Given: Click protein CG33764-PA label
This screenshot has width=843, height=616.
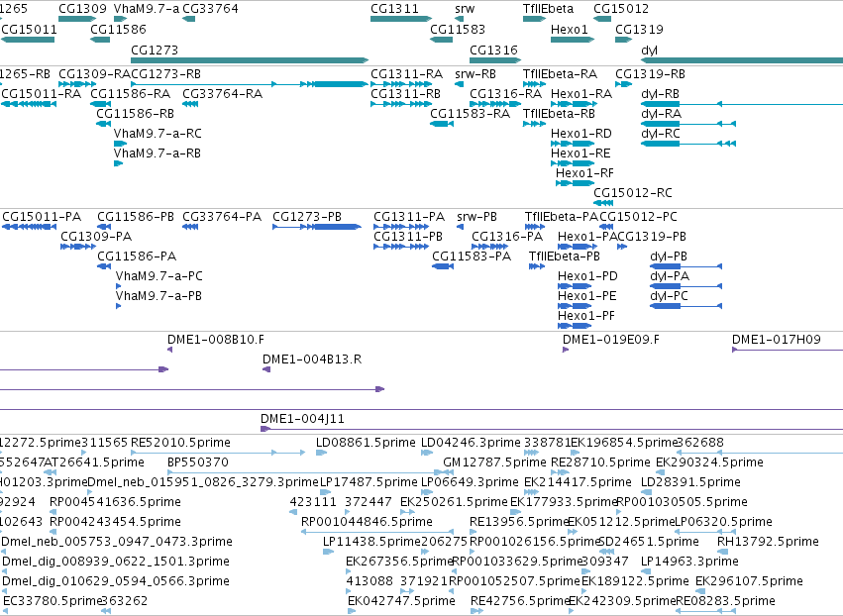Looking at the screenshot, I should tap(222, 217).
